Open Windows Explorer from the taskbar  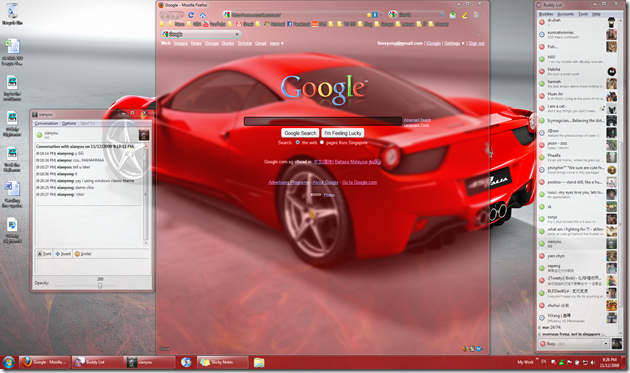click(259, 363)
